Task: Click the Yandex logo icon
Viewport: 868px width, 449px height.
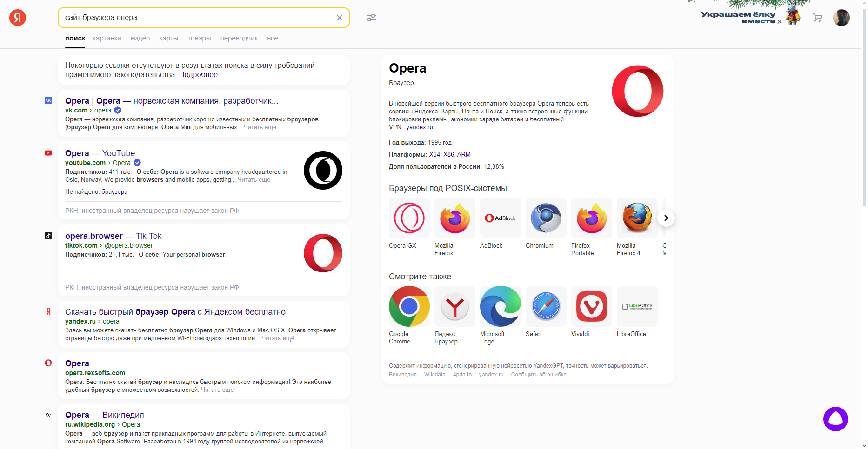Action: (x=18, y=18)
